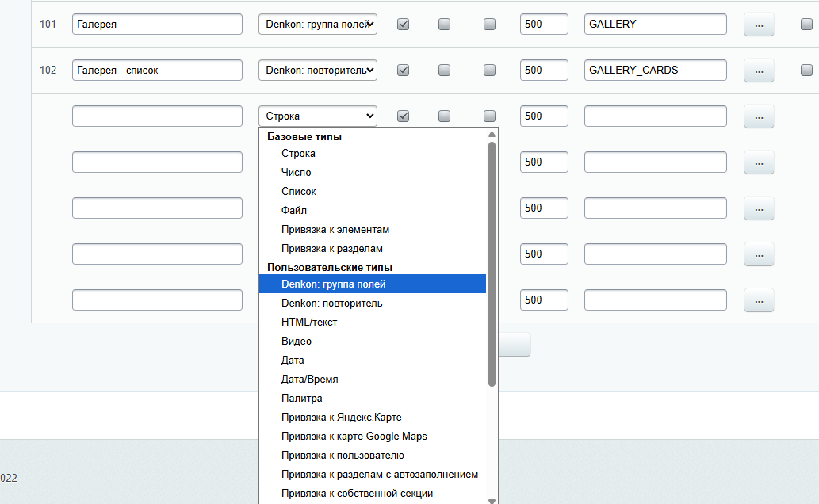Toggle rightmost checkbox in row 102
Screen dimensions: 819x504
806,70
